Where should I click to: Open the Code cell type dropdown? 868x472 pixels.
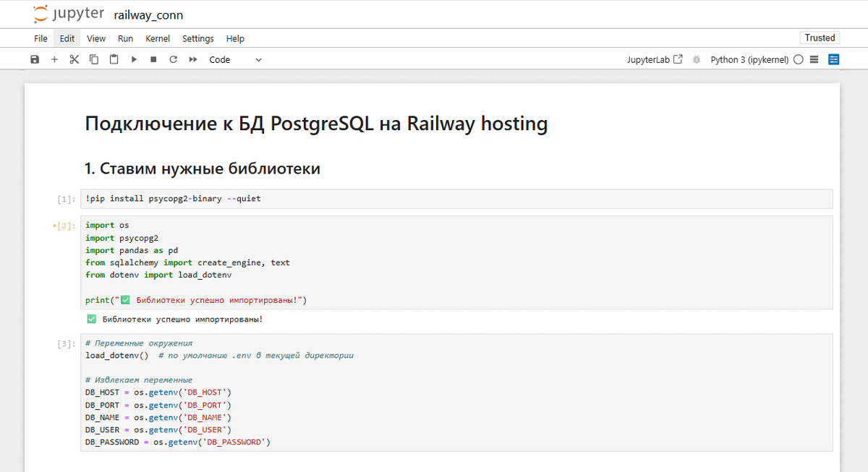coord(235,60)
